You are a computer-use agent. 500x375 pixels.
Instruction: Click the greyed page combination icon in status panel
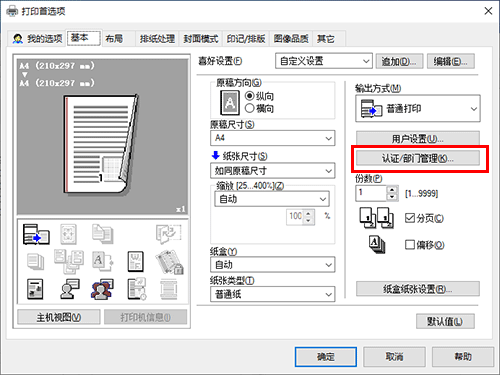68,234
